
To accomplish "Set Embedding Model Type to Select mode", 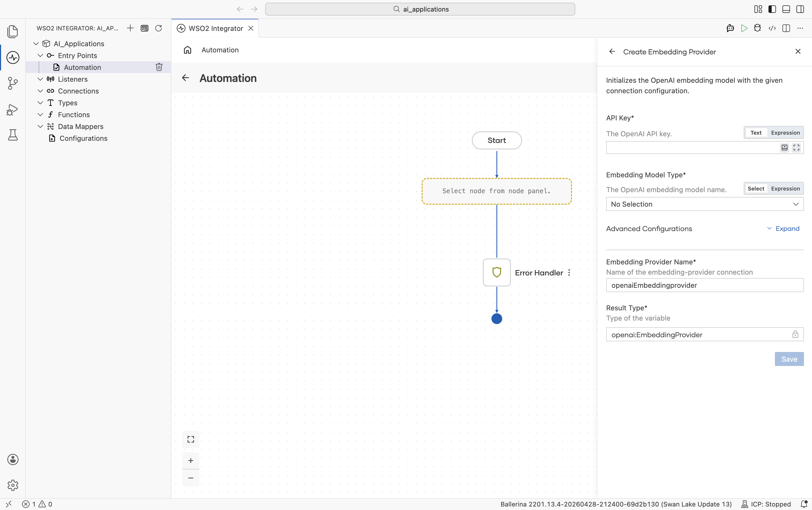I will pyautogui.click(x=756, y=189).
